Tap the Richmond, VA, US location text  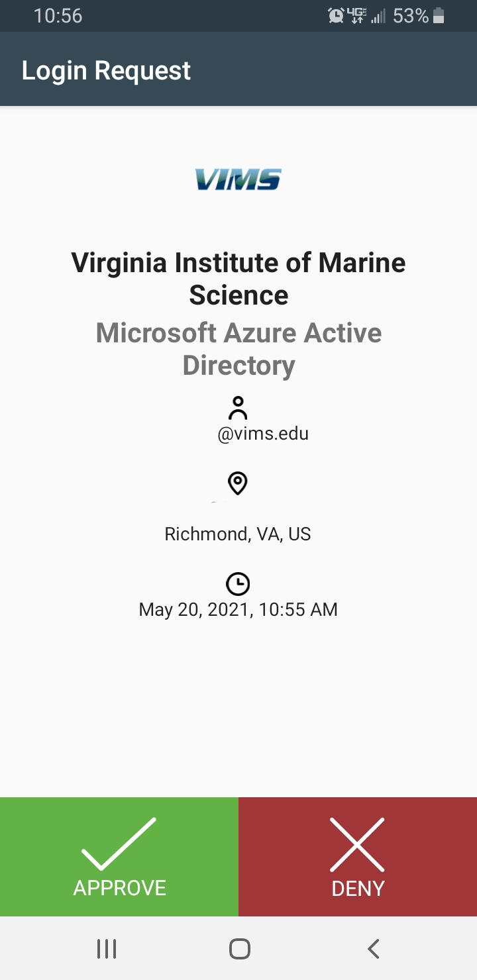238,534
